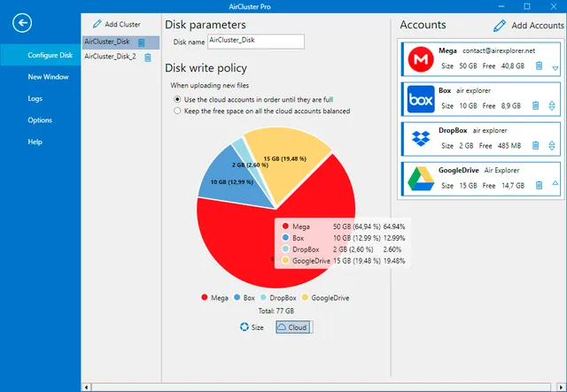Click the Box account logo
The height and width of the screenshot is (392, 567).
coord(421,99)
